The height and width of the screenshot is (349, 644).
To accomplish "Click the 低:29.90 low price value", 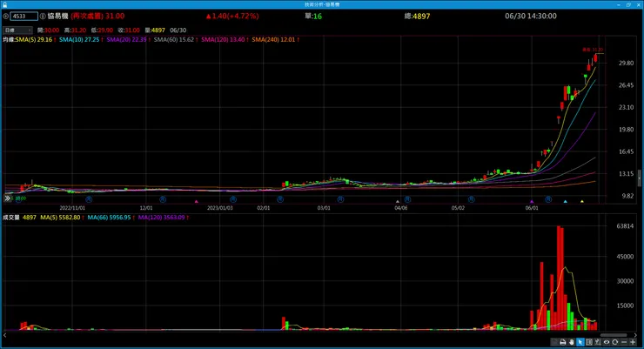I will click(x=102, y=30).
